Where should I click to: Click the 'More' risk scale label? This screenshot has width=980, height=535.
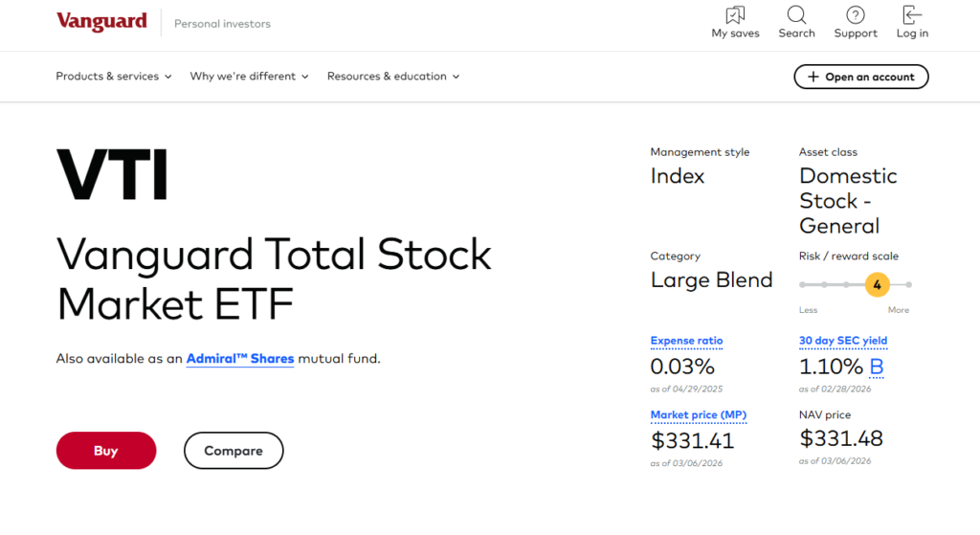click(899, 310)
